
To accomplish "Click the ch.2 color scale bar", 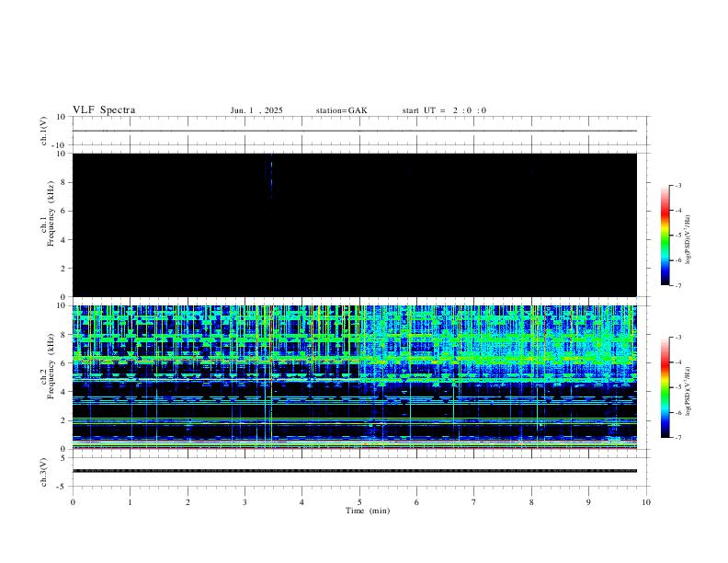I will [x=665, y=387].
